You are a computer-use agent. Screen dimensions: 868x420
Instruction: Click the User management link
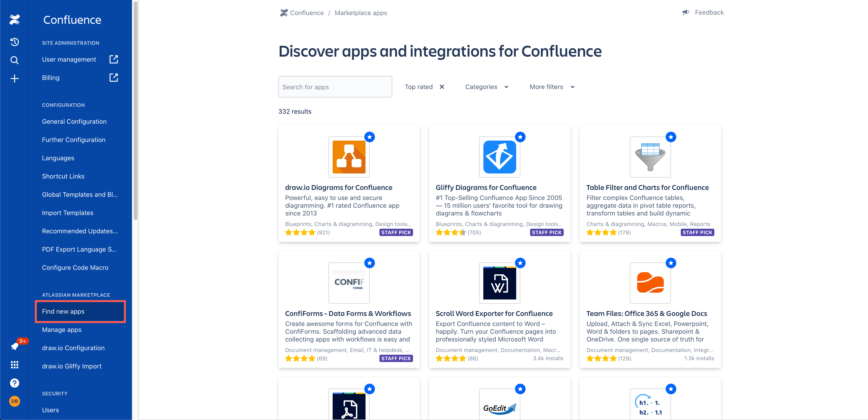[x=69, y=59]
